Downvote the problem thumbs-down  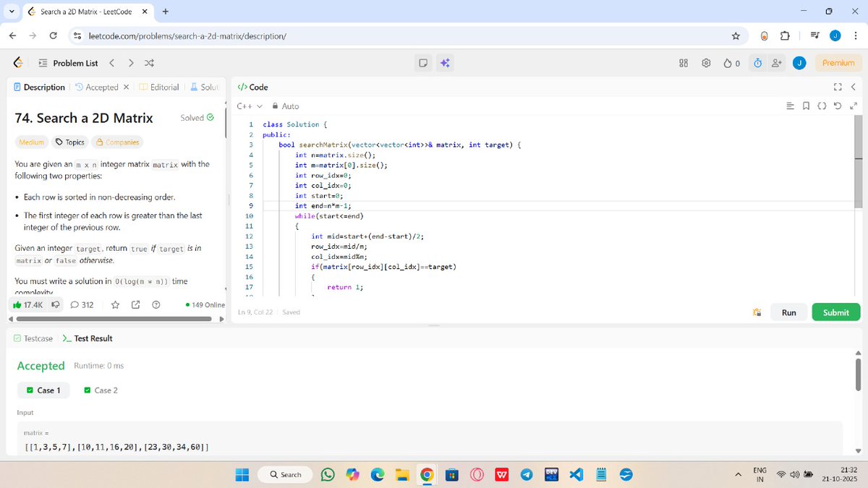coord(56,305)
